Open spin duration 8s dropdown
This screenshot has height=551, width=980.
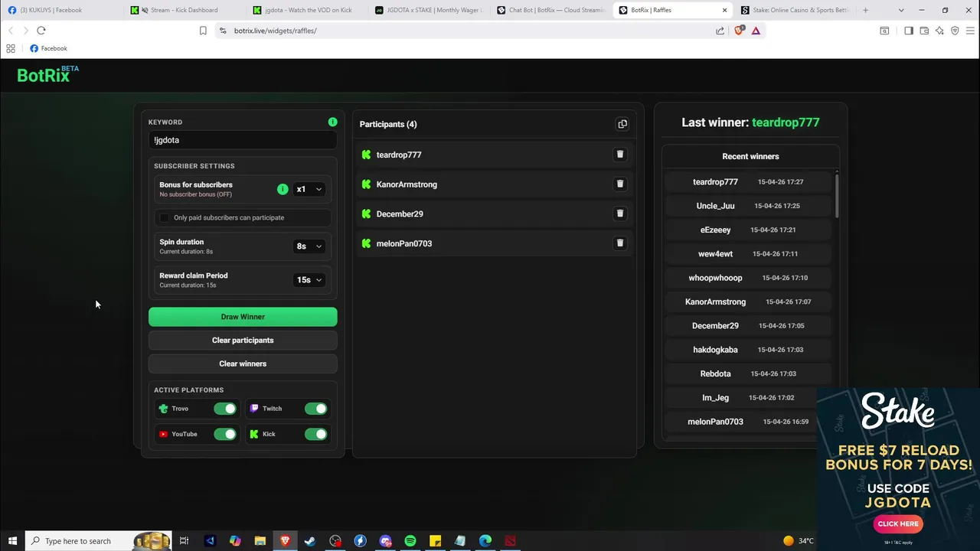point(309,246)
